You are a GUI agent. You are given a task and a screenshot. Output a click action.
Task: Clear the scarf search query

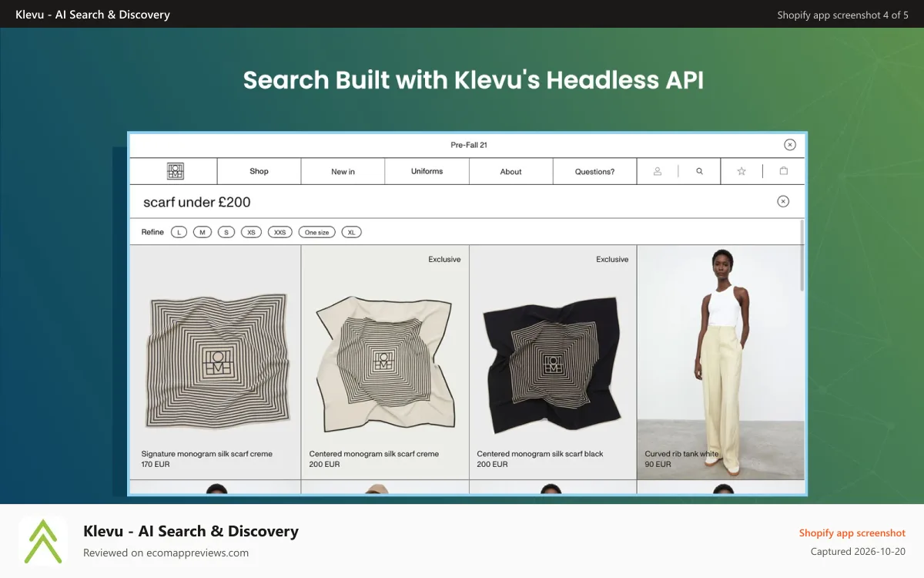783,201
